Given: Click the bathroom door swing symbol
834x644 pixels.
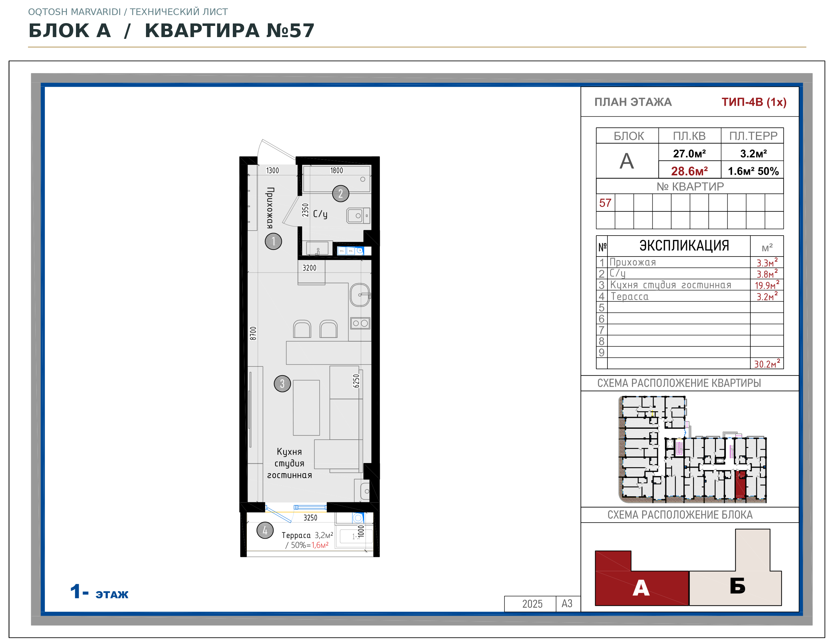Looking at the screenshot, I should pyautogui.click(x=291, y=211).
